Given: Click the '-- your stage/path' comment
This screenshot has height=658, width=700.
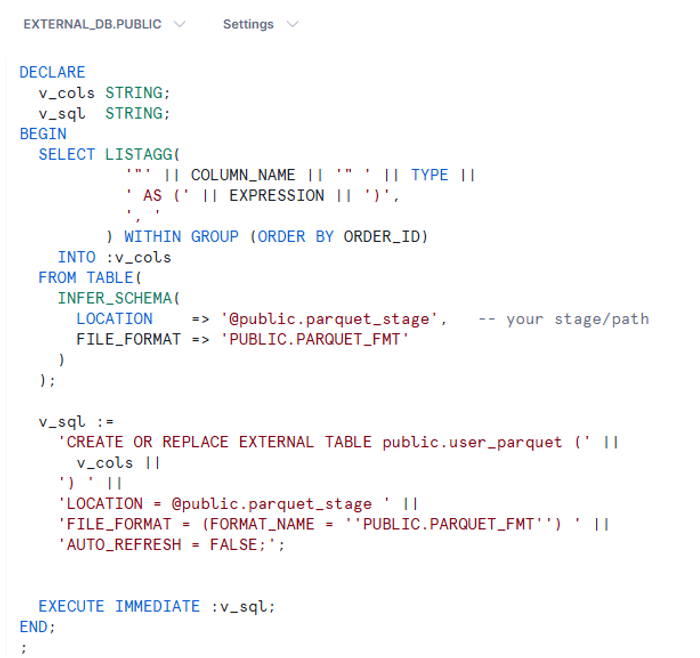Looking at the screenshot, I should coord(563,318).
